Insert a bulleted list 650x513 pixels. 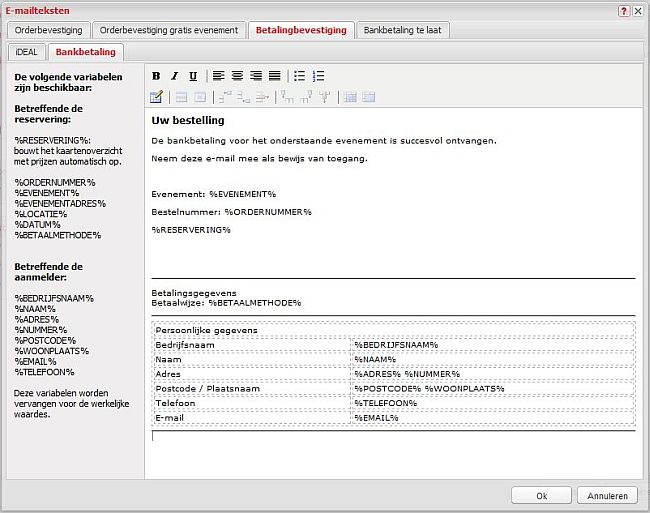299,76
